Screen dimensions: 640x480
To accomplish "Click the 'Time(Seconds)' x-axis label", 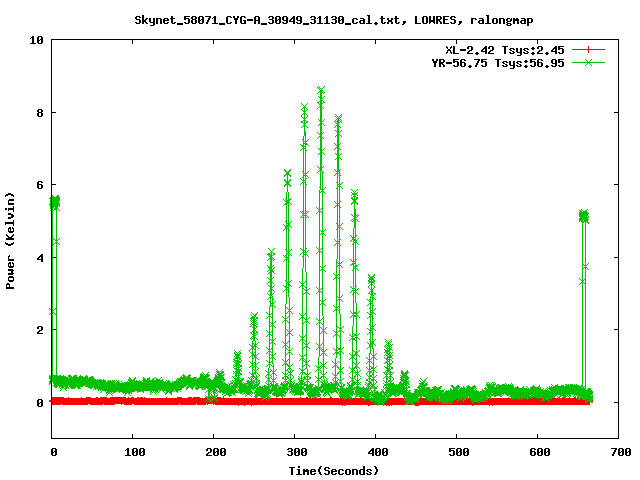I will click(333, 471).
